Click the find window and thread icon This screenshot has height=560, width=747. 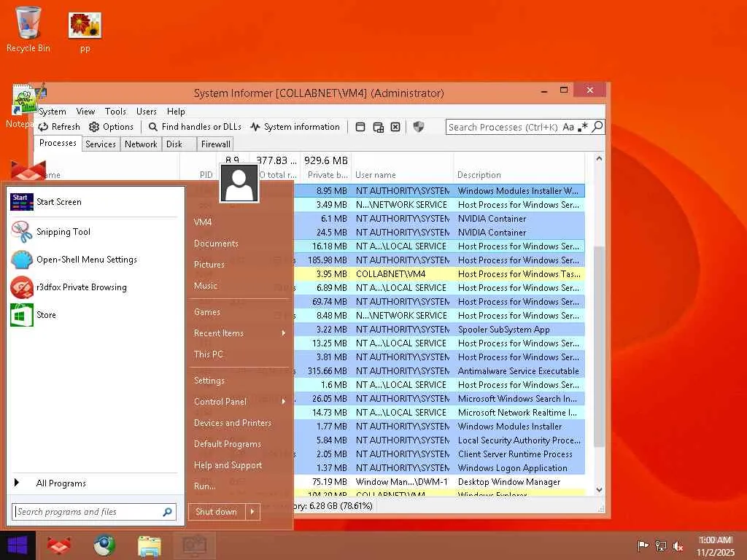click(379, 127)
